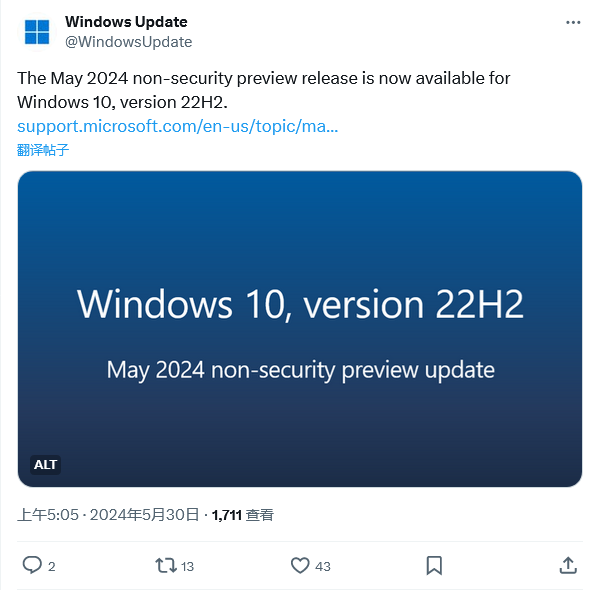The width and height of the screenshot is (598, 590).
Task: Click the May 2024 non-security preview update caption
Action: 301,370
